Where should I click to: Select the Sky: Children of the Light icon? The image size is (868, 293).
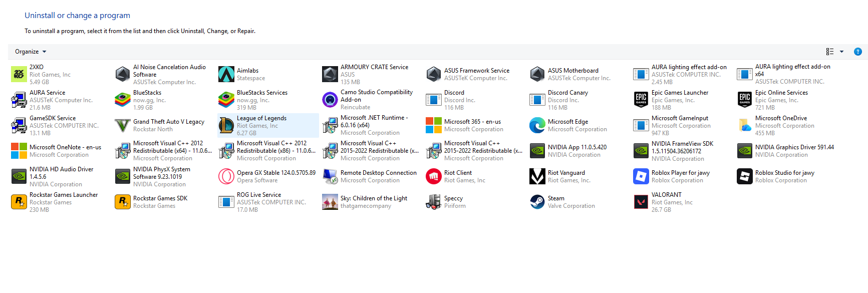click(330, 202)
